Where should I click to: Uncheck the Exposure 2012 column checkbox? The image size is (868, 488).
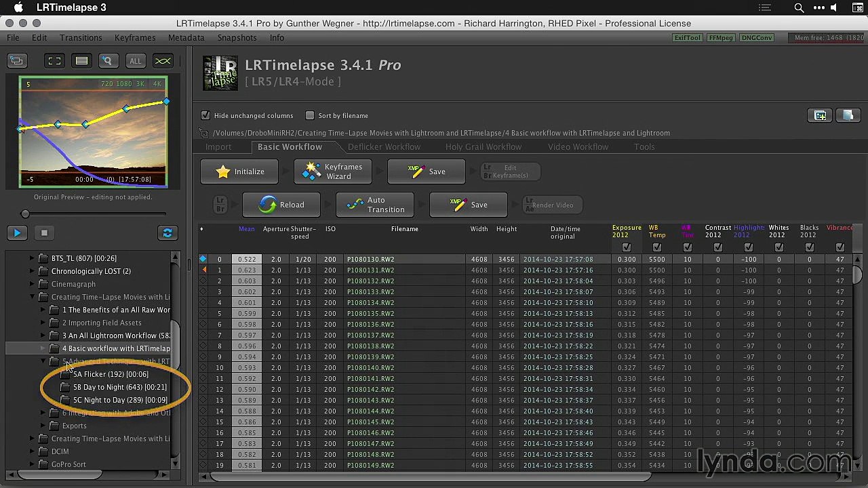pyautogui.click(x=626, y=247)
